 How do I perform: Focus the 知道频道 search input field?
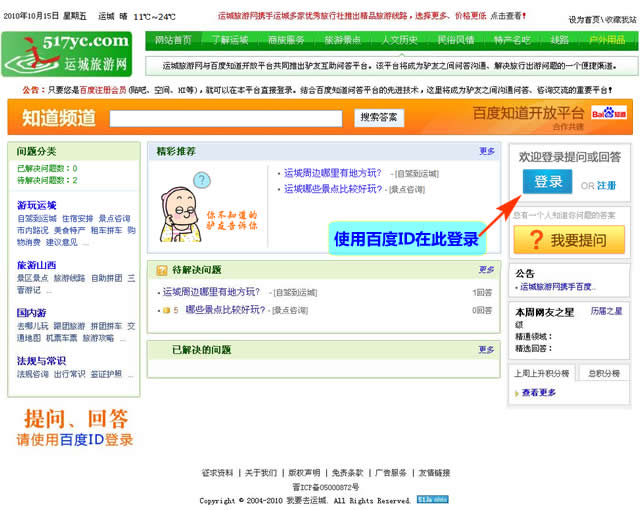tap(226, 118)
